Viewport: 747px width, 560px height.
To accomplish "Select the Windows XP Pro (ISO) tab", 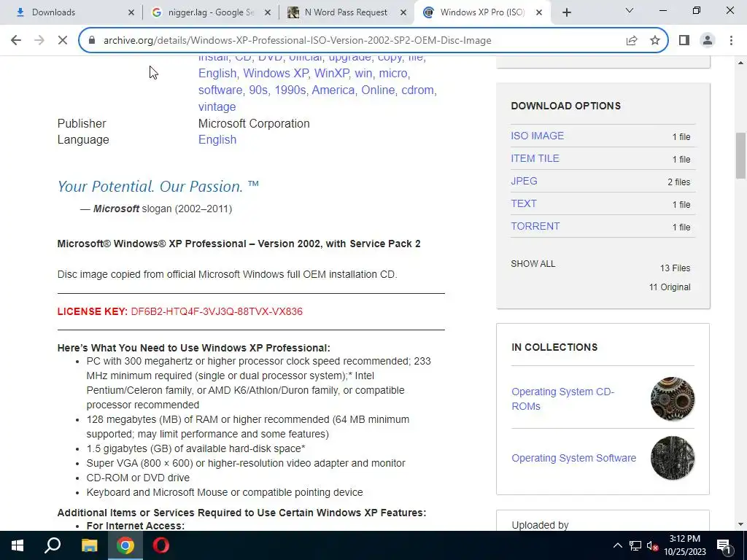I will pos(482,13).
